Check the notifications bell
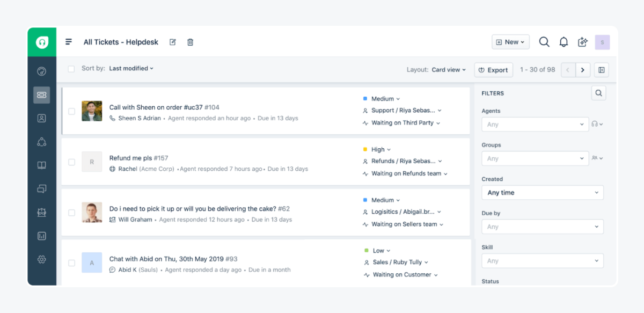644x313 pixels. click(x=563, y=41)
